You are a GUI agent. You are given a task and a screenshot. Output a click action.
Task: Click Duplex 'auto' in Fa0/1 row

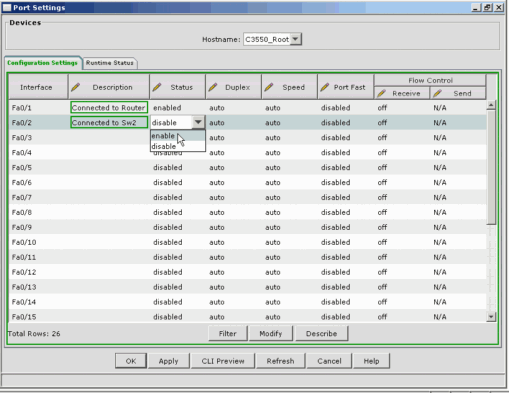(217, 108)
